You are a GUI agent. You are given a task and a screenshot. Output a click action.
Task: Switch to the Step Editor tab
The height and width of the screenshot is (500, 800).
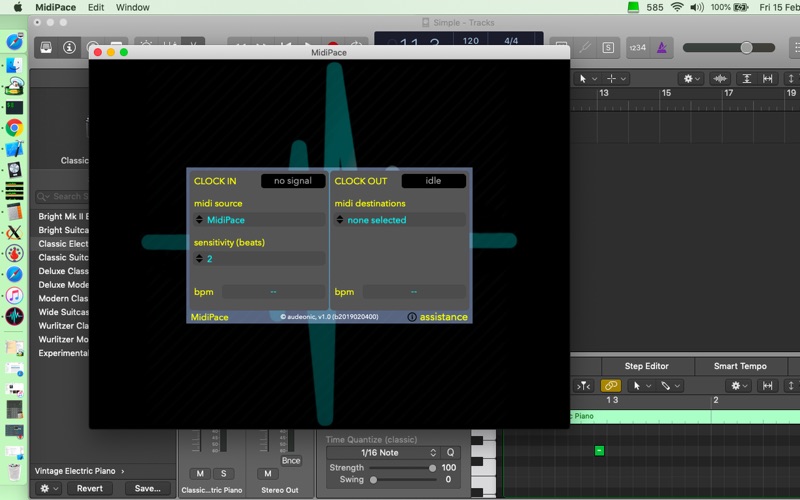[646, 366]
